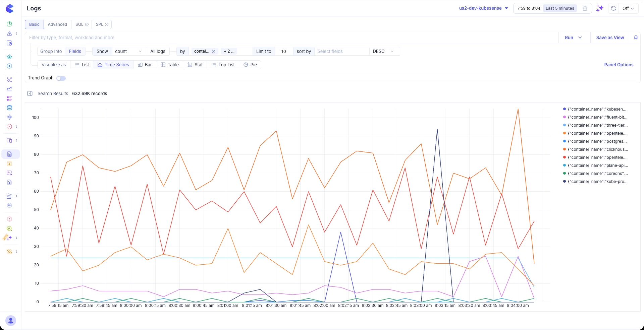Click the Run button
Screen dimensions: 644x330
(569, 38)
